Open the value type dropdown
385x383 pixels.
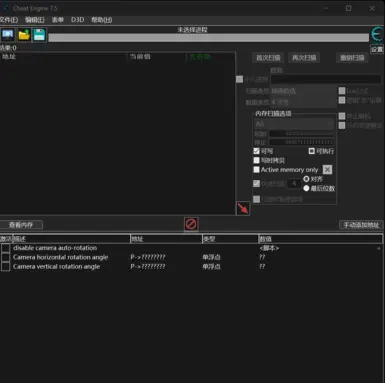pos(303,102)
